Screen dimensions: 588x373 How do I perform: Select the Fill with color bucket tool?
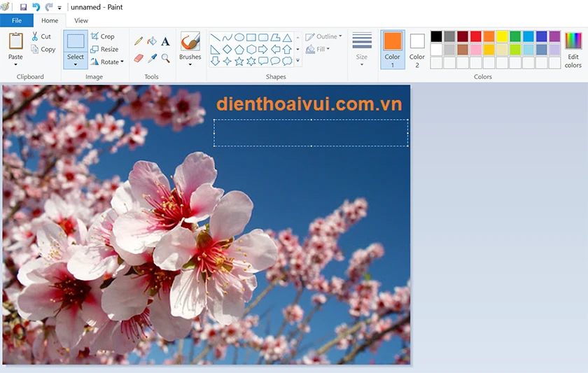152,41
